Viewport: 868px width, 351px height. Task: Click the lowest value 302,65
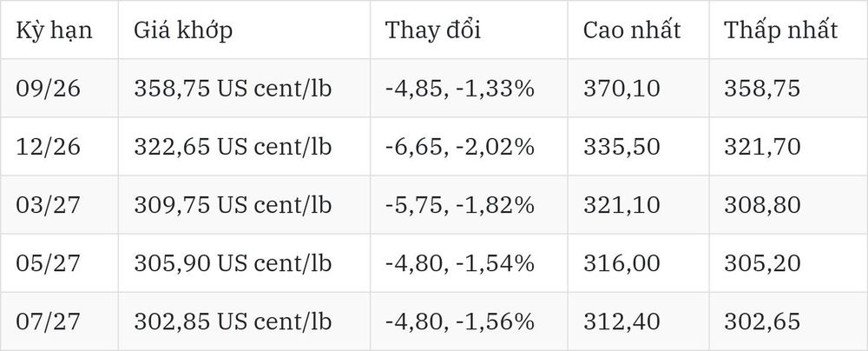point(762,321)
